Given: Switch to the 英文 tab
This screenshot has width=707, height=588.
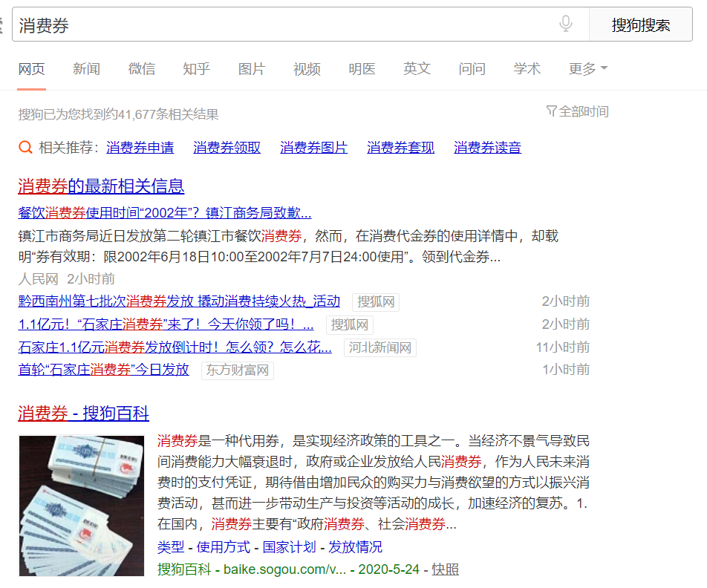Looking at the screenshot, I should (417, 68).
